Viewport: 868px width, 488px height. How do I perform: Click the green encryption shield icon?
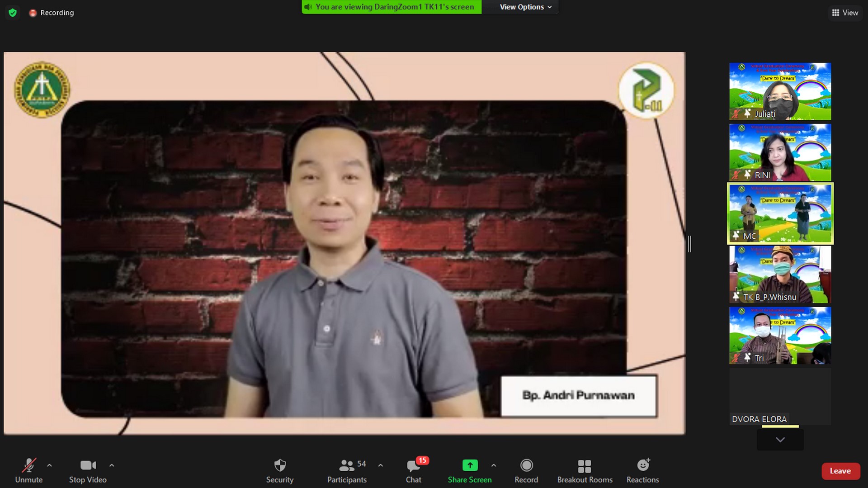point(13,13)
